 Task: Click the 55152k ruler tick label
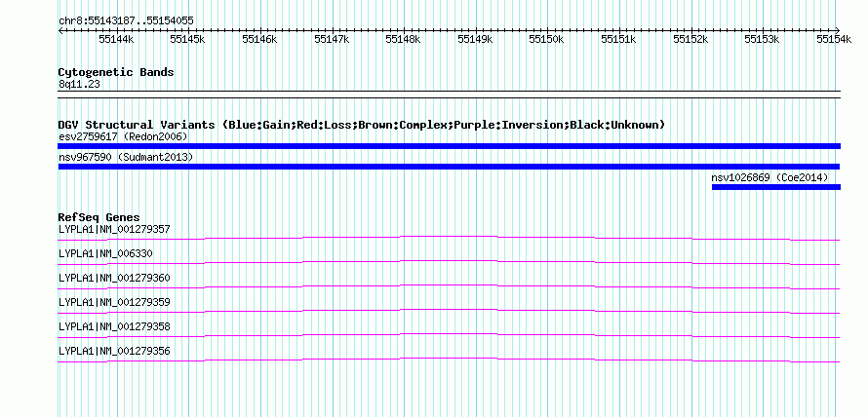point(690,39)
